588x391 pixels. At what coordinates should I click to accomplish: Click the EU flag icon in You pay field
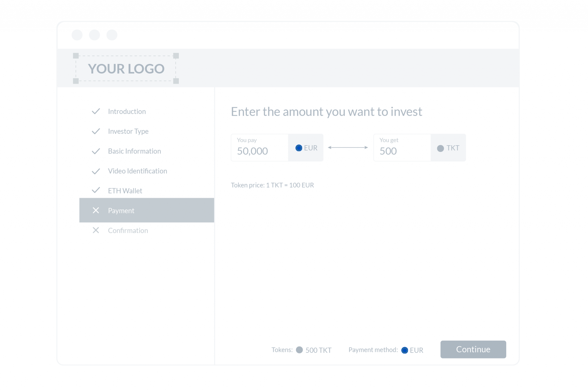(299, 148)
